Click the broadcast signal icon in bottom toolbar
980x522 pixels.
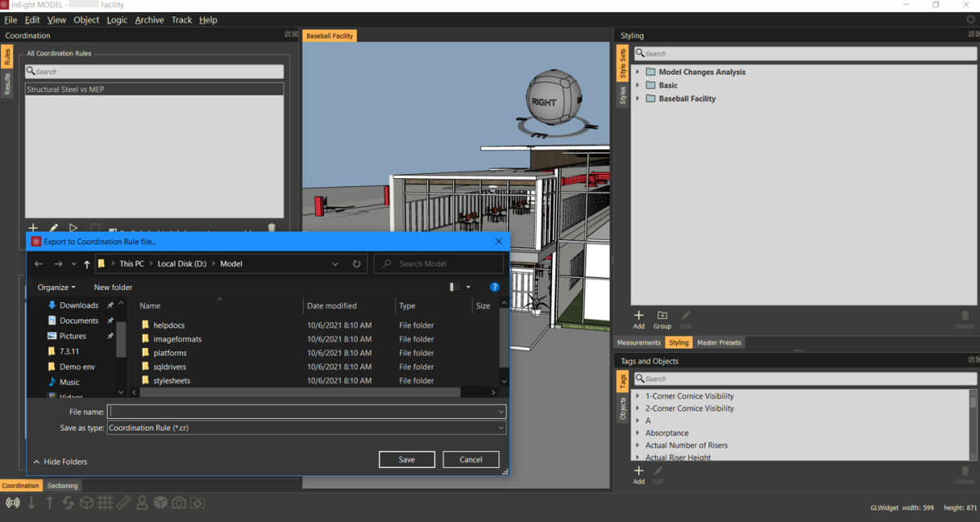(x=12, y=502)
